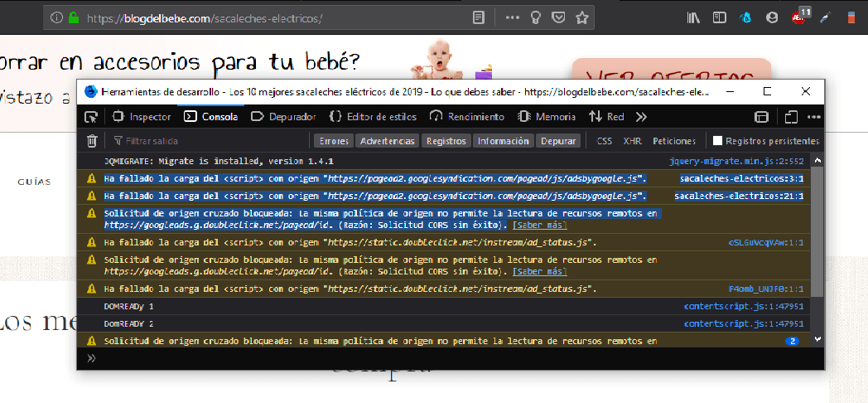
Task: Toggle the Información filter button
Action: tap(504, 141)
